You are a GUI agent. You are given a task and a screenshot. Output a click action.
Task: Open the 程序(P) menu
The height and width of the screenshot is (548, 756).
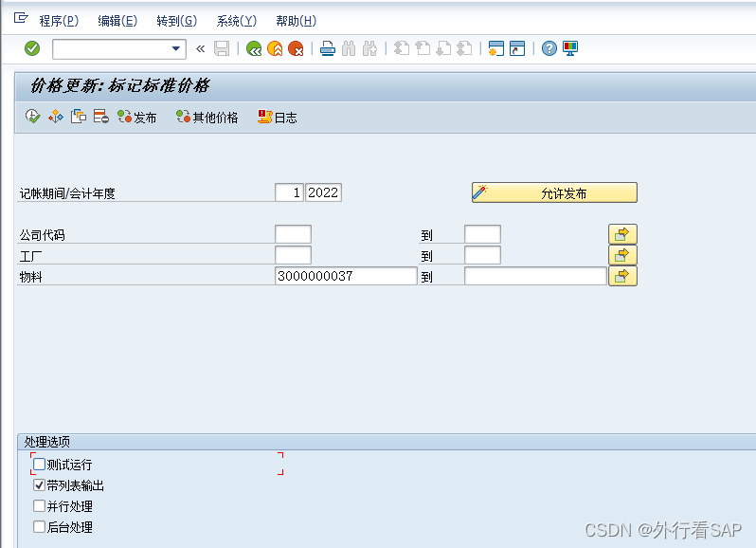click(59, 21)
